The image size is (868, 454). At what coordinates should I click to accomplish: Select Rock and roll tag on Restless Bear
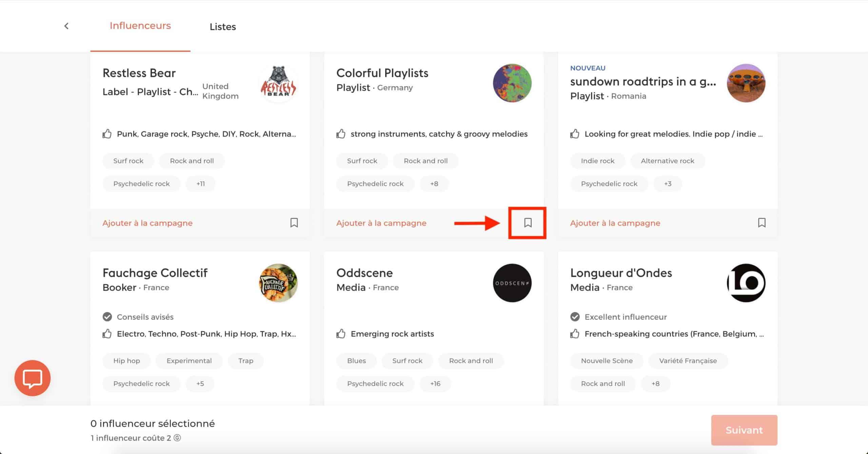click(x=192, y=161)
